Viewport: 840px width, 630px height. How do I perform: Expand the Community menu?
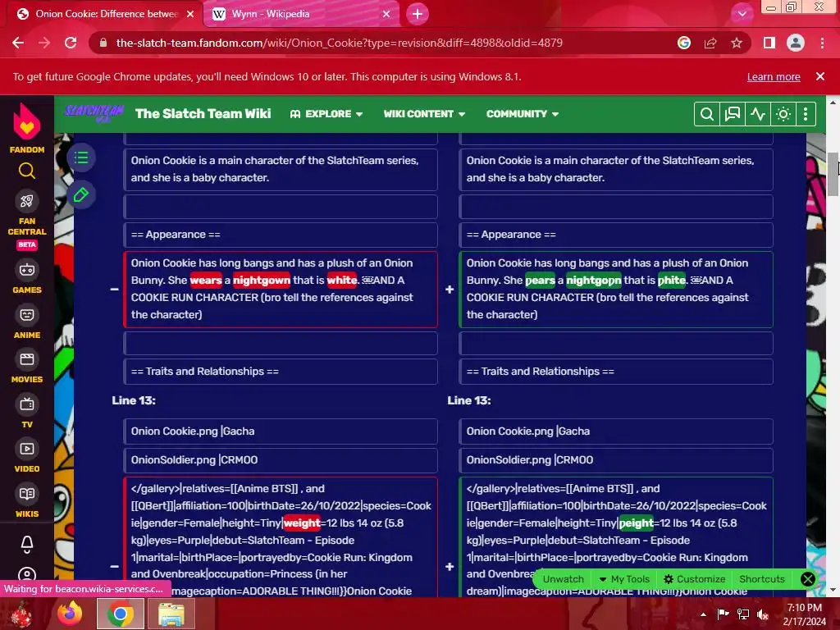coord(523,114)
